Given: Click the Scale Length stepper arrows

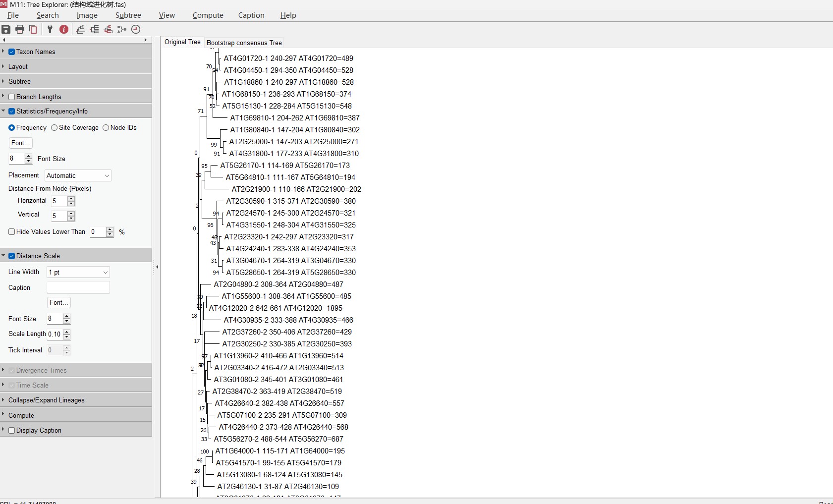Looking at the screenshot, I should pyautogui.click(x=67, y=335).
